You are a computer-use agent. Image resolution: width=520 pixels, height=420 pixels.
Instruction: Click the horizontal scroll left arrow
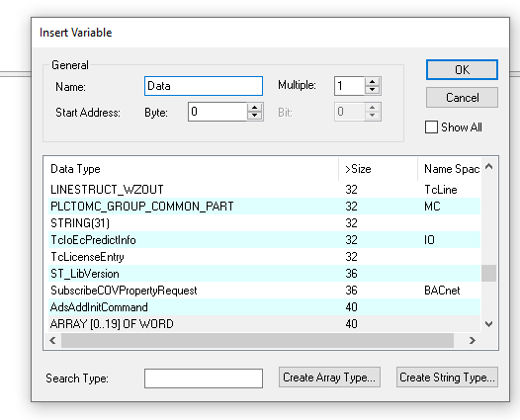[52, 340]
